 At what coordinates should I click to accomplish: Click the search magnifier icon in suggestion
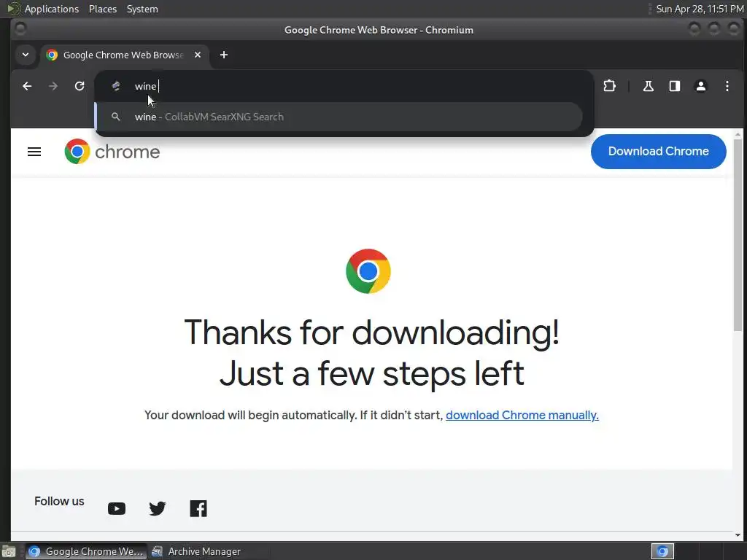(116, 117)
